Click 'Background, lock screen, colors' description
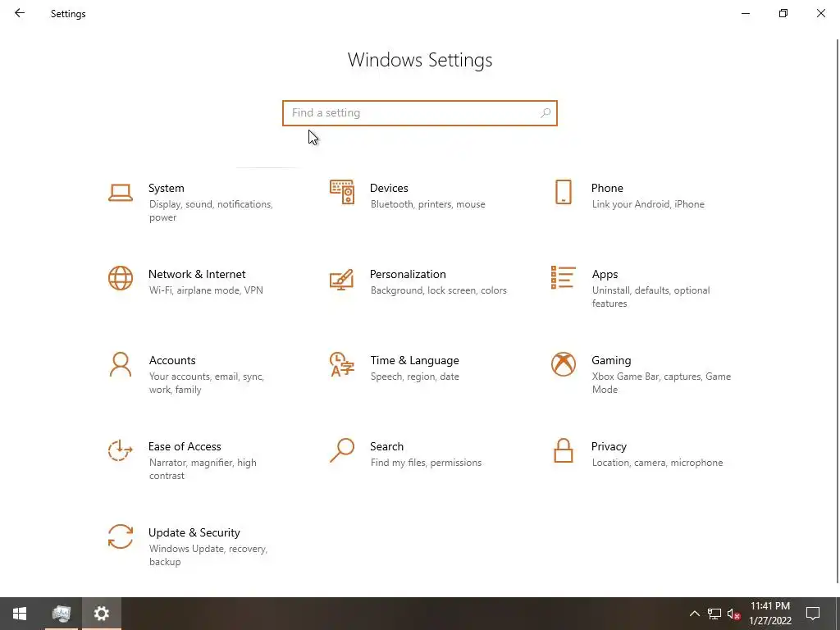This screenshot has width=840, height=630. pyautogui.click(x=438, y=290)
